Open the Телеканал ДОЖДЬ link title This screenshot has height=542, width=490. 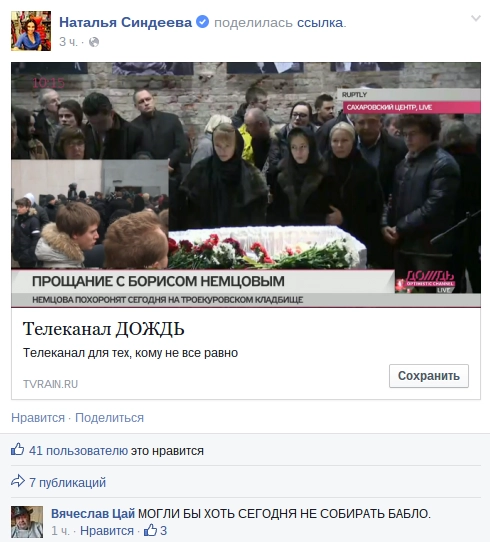(x=104, y=328)
